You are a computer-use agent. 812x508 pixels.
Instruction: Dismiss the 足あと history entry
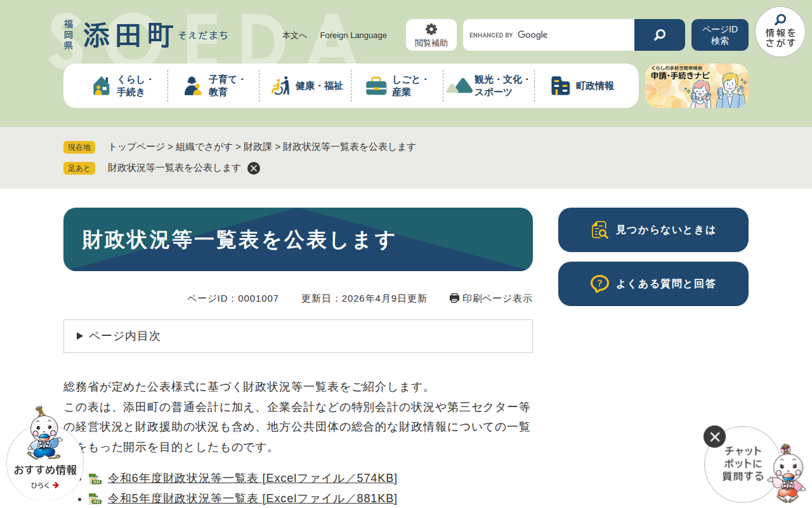coord(254,168)
